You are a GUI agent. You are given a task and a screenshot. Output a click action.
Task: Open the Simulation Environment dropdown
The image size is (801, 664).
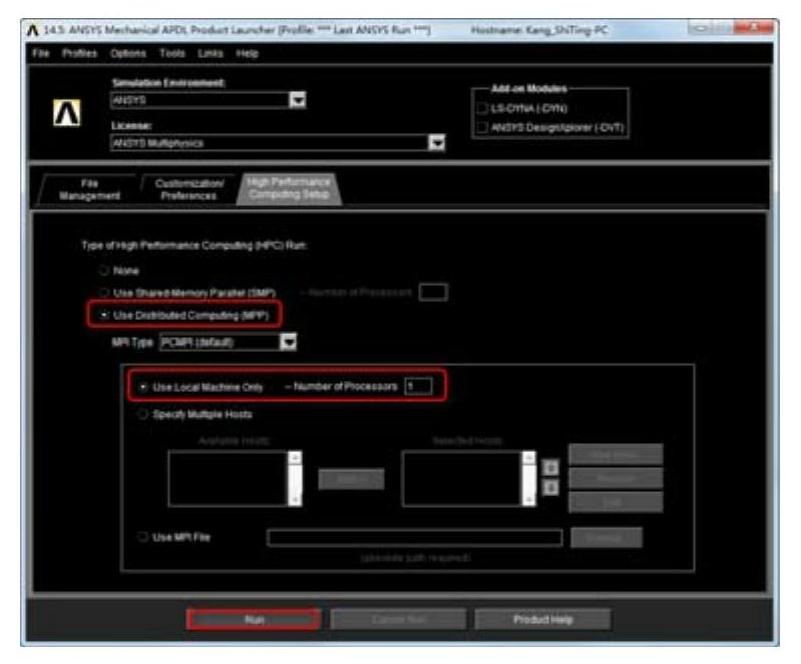(296, 100)
